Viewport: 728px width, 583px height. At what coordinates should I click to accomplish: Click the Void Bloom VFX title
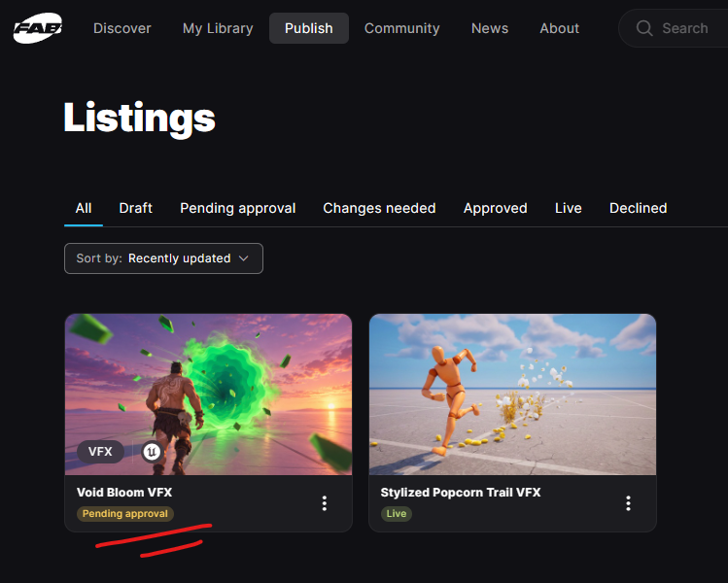(x=124, y=492)
